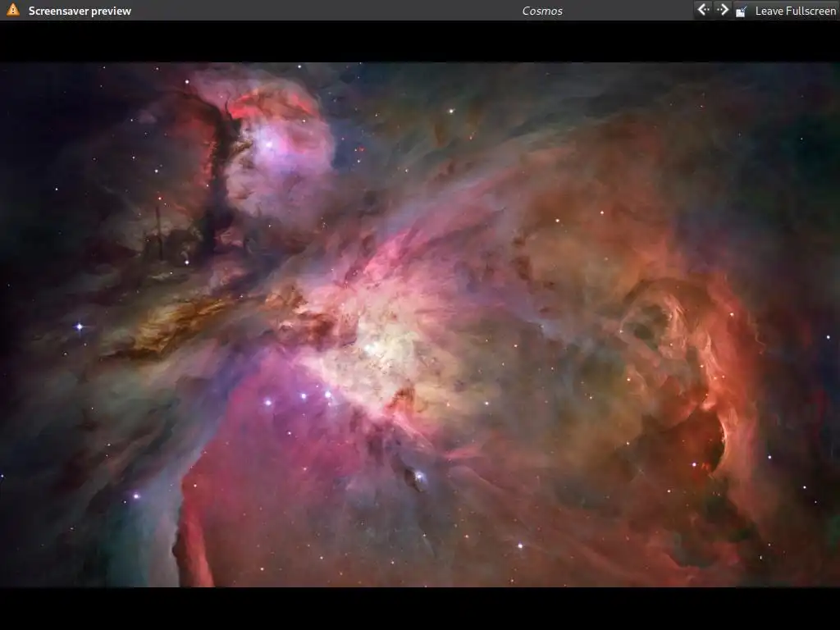
Task: Go to the previous screensaver
Action: (x=703, y=10)
